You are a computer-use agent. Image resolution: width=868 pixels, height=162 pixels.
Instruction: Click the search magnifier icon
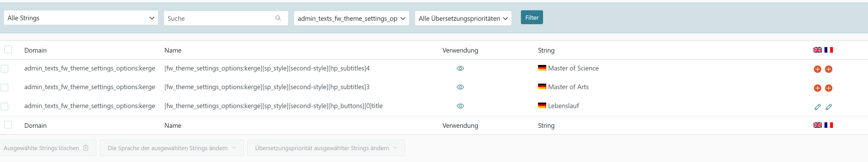[278, 18]
